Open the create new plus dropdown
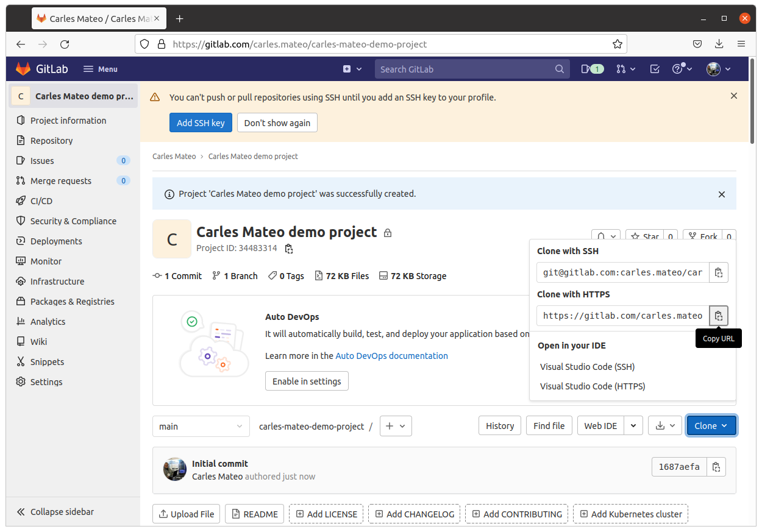Image resolution: width=762 pixels, height=532 pixels. point(352,69)
